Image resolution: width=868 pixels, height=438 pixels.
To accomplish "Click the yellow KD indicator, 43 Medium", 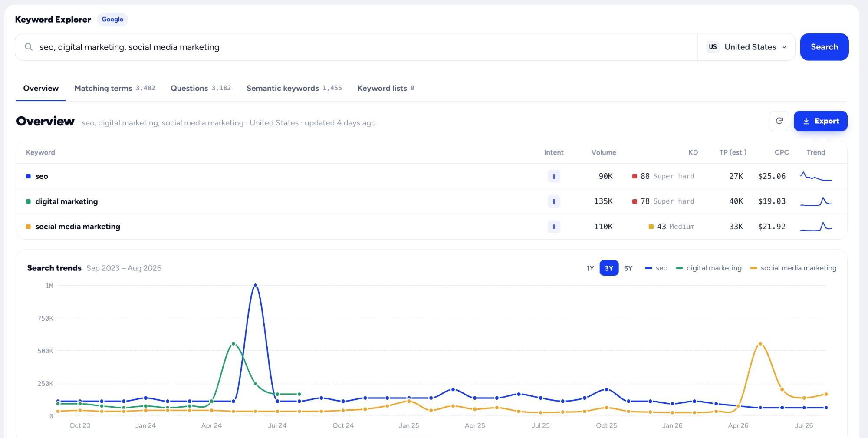I will point(651,227).
